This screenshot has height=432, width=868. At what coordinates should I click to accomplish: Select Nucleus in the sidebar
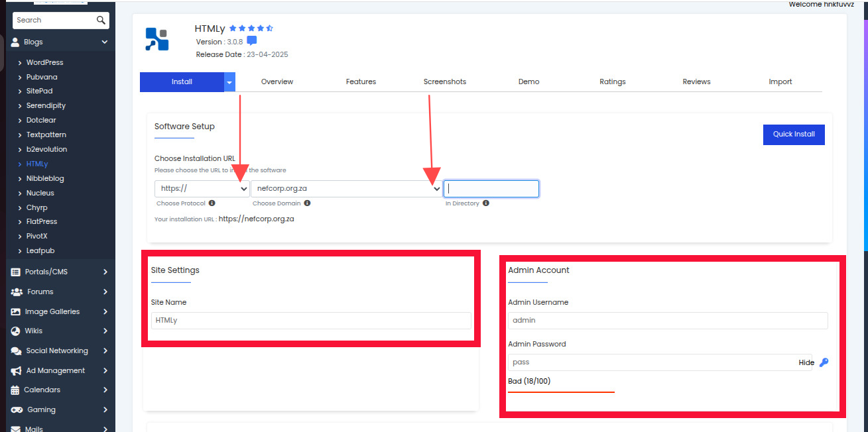40,193
